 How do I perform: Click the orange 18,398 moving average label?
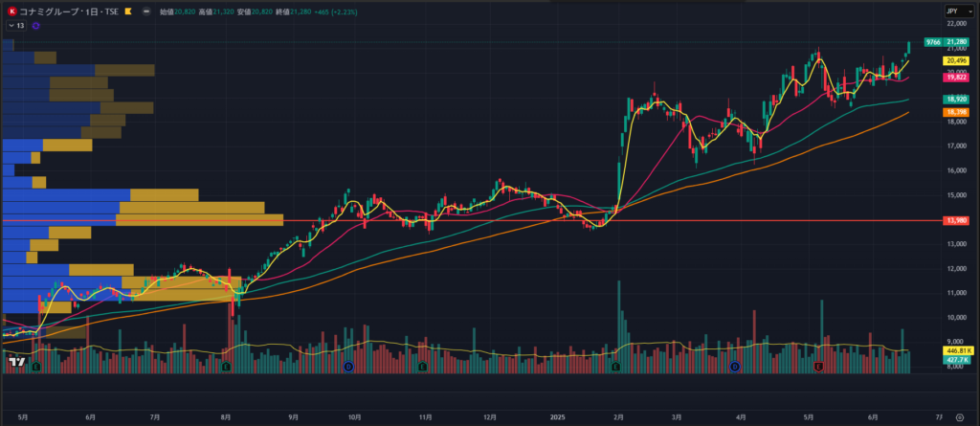(x=956, y=111)
